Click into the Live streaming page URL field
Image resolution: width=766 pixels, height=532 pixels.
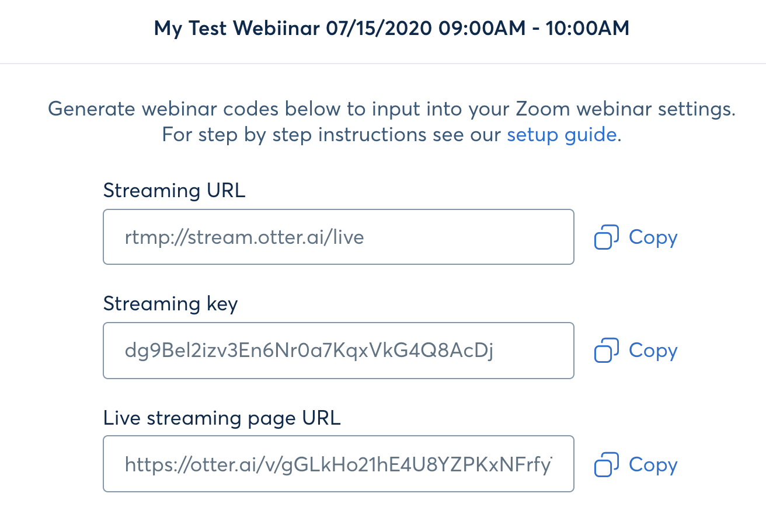pos(338,464)
